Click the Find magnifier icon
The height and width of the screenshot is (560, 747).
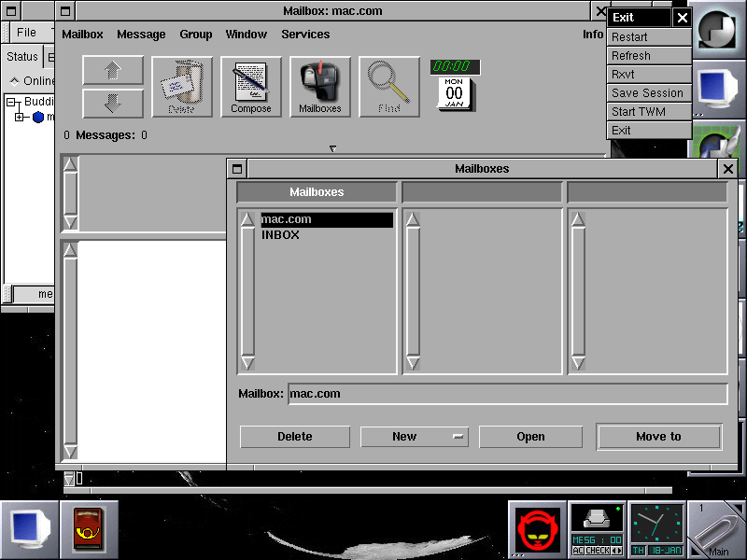pyautogui.click(x=388, y=87)
